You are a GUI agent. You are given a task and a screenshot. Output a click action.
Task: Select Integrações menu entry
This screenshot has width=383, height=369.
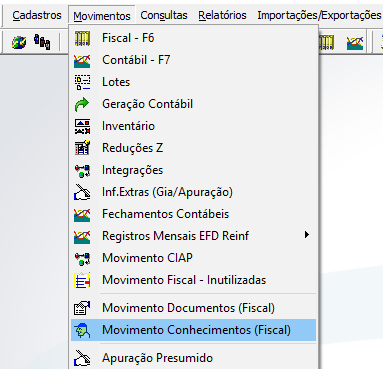pos(193,170)
